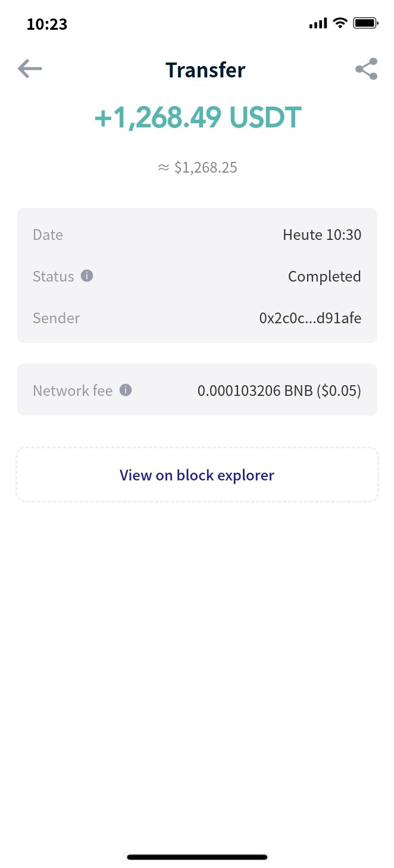This screenshot has height=868, width=394.
Task: Tap the +1,268.49 USDT amount
Action: [x=198, y=117]
